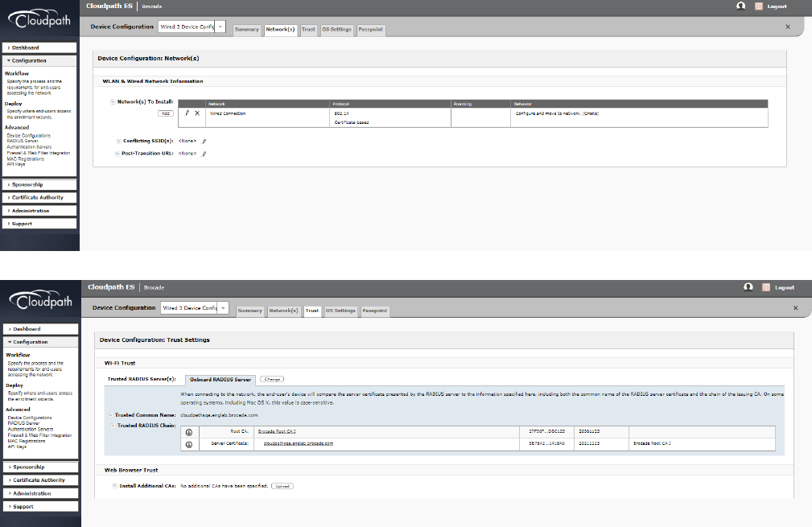
Task: Expand Certificate Authority menu in upper sidebar
Action: (39, 197)
